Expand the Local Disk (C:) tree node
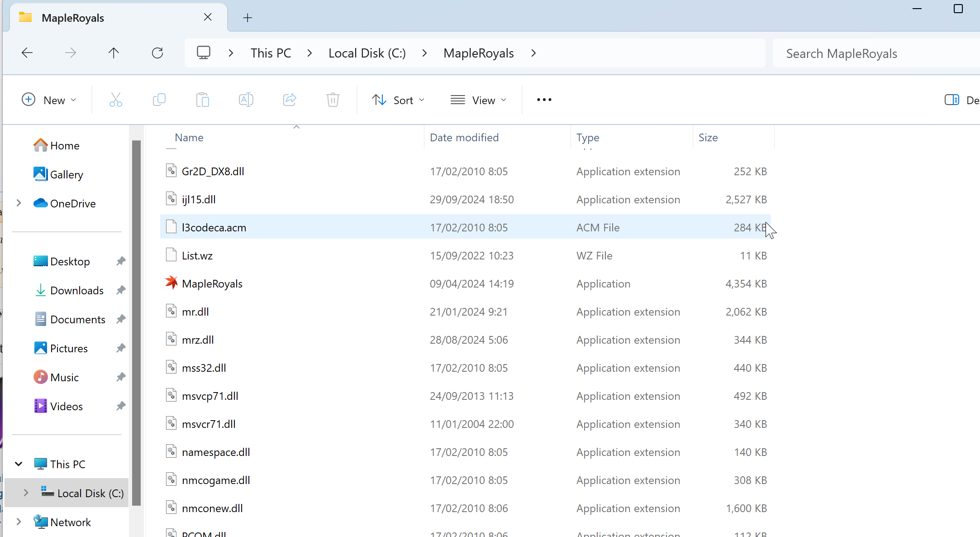The image size is (980, 537). coord(26,493)
